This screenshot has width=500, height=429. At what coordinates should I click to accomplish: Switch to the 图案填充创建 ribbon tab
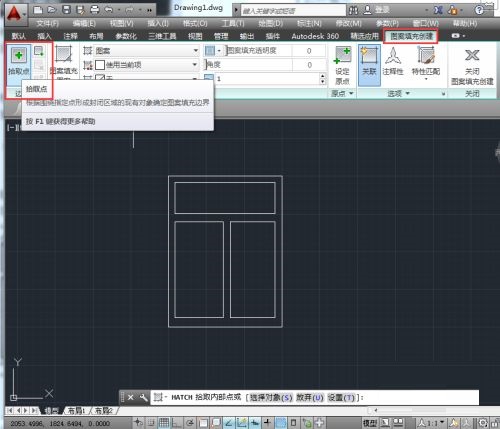411,36
